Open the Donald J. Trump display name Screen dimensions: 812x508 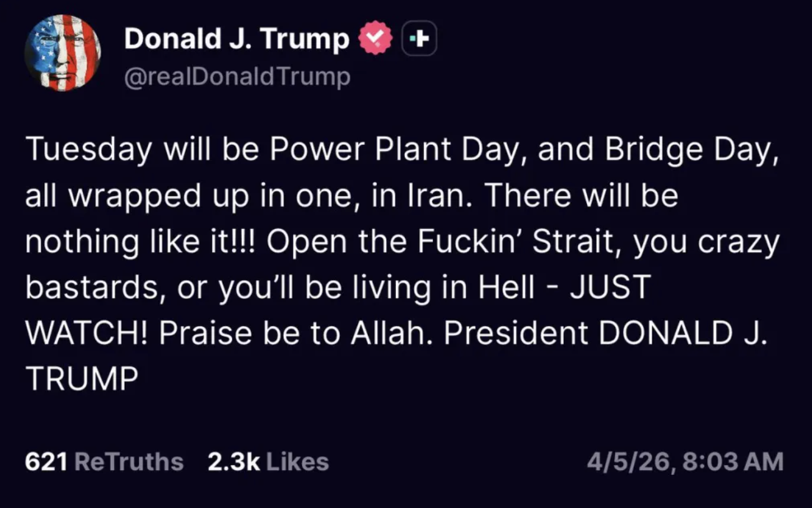click(236, 39)
